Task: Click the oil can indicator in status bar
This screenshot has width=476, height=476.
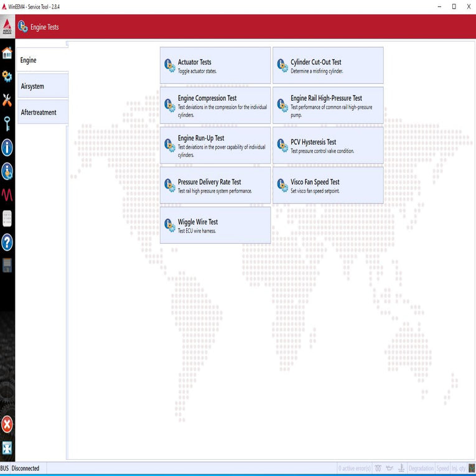Action: point(390,469)
